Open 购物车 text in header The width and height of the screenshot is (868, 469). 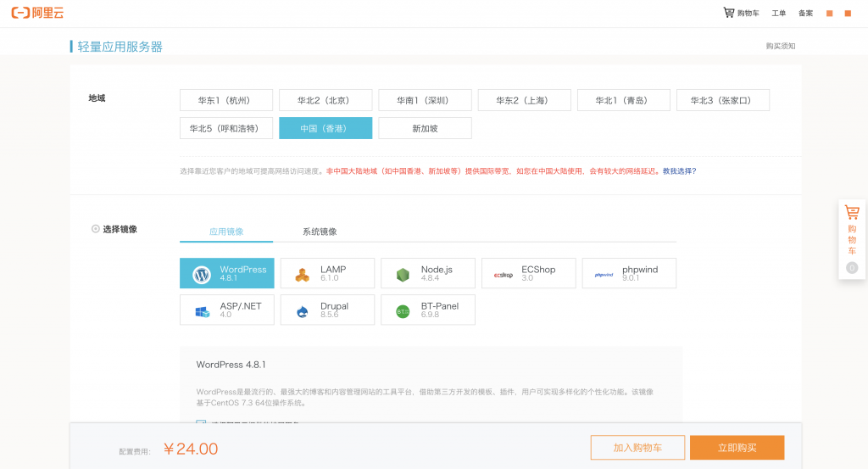point(748,14)
